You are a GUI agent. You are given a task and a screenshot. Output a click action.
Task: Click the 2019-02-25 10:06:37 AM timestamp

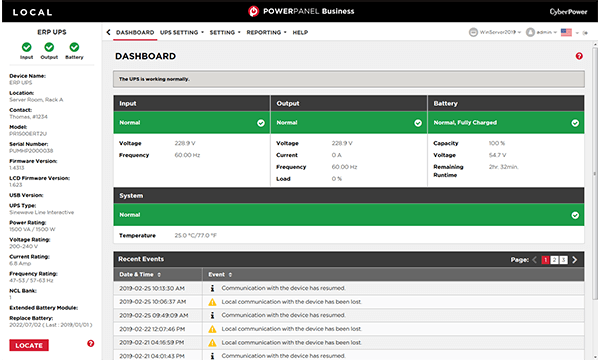click(x=153, y=302)
